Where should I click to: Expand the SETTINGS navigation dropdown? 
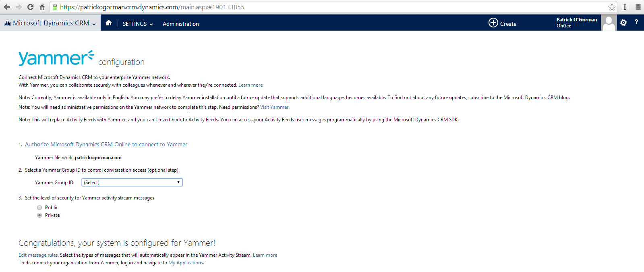point(138,24)
